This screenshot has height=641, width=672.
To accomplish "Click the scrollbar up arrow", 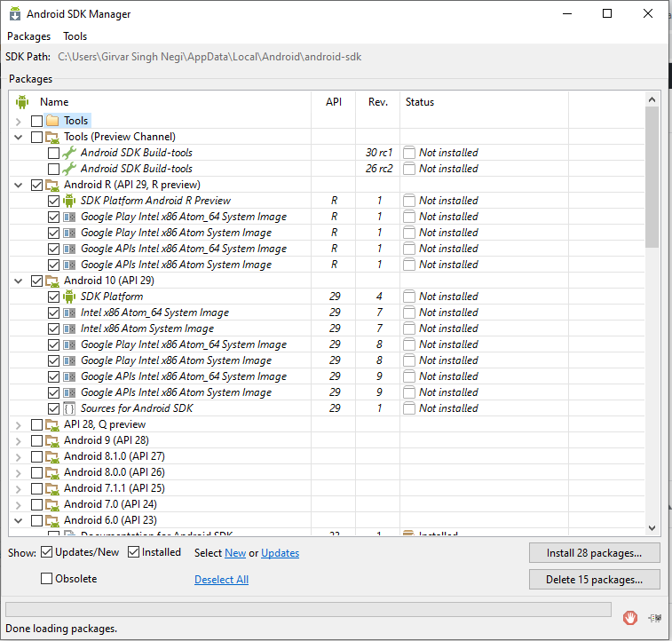I will tap(652, 99).
